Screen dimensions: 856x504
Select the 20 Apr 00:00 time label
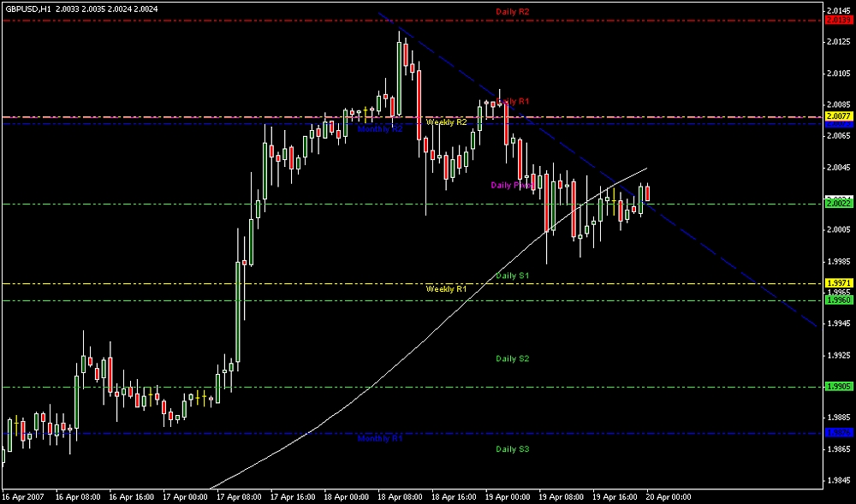point(669,496)
